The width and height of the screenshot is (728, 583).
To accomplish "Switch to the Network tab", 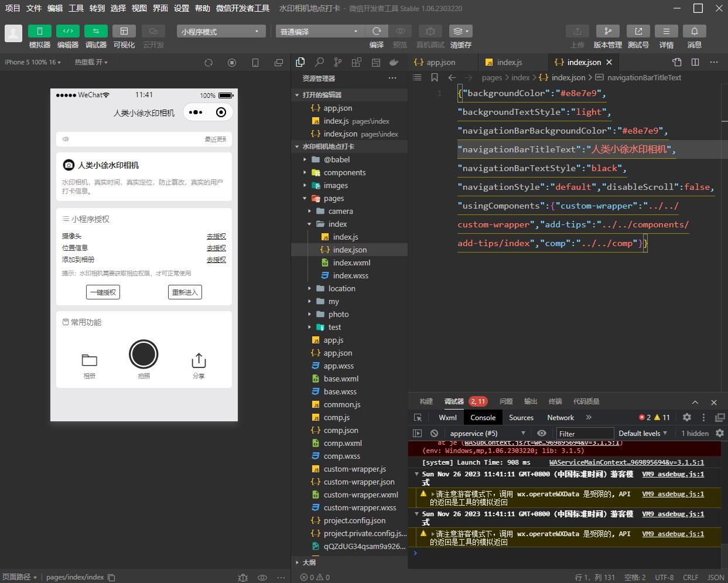I will tap(560, 418).
